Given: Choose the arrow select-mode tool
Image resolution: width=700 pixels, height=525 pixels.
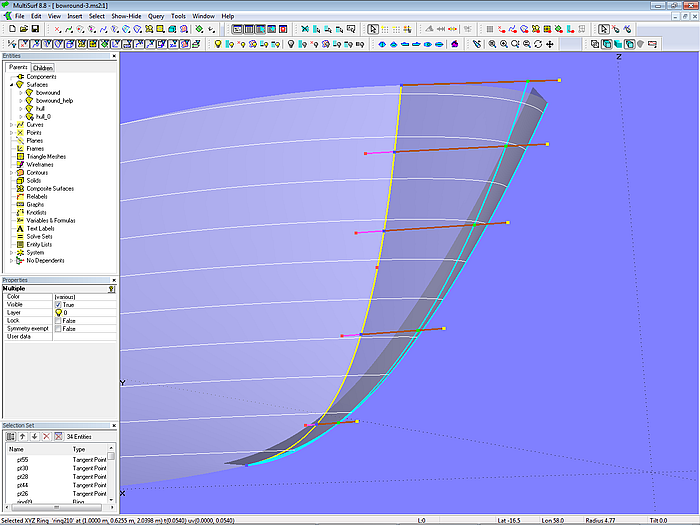Looking at the screenshot, I should tap(373, 30).
